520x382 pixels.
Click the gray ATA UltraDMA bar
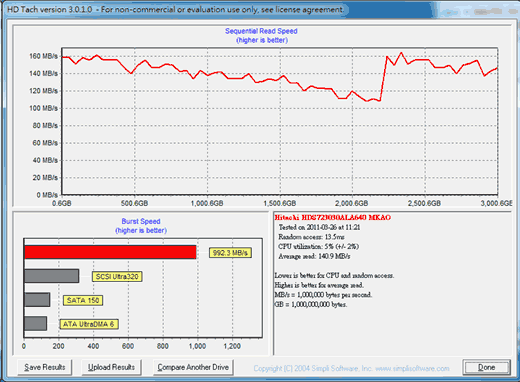click(35, 323)
